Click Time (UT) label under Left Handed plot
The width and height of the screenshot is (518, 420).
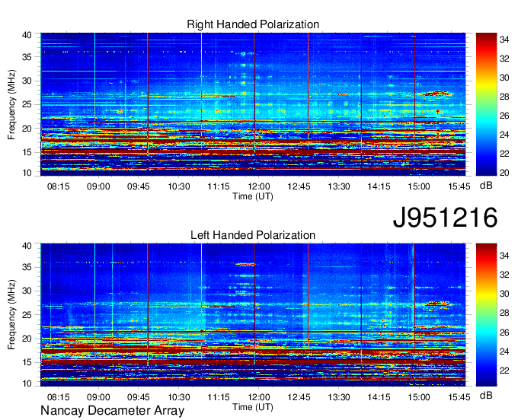pyautogui.click(x=253, y=407)
